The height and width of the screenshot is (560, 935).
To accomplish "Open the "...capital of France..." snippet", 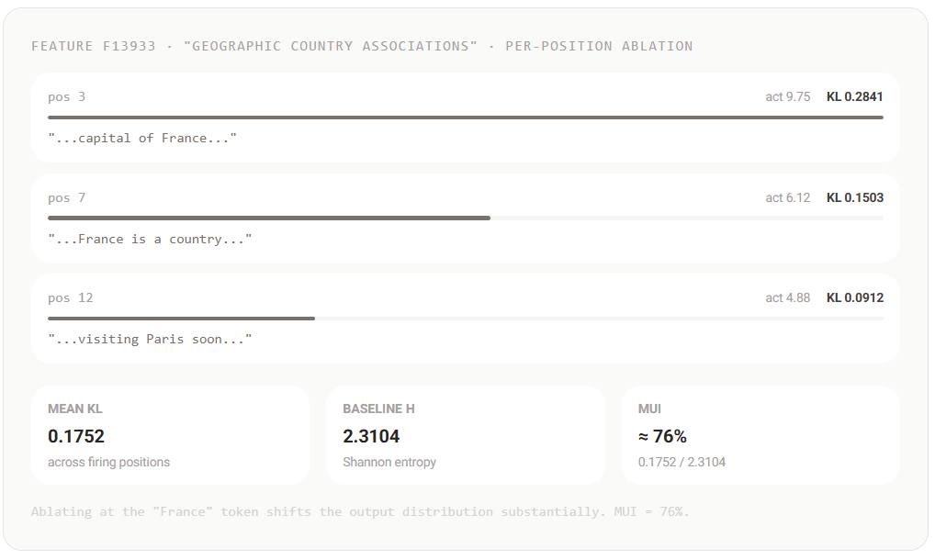I will [142, 139].
